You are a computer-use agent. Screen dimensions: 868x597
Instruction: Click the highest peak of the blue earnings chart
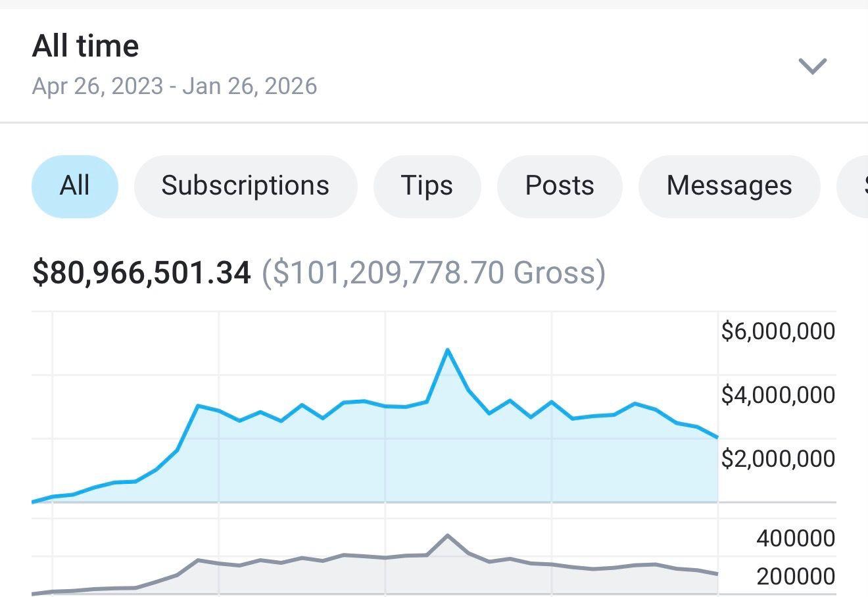[448, 350]
